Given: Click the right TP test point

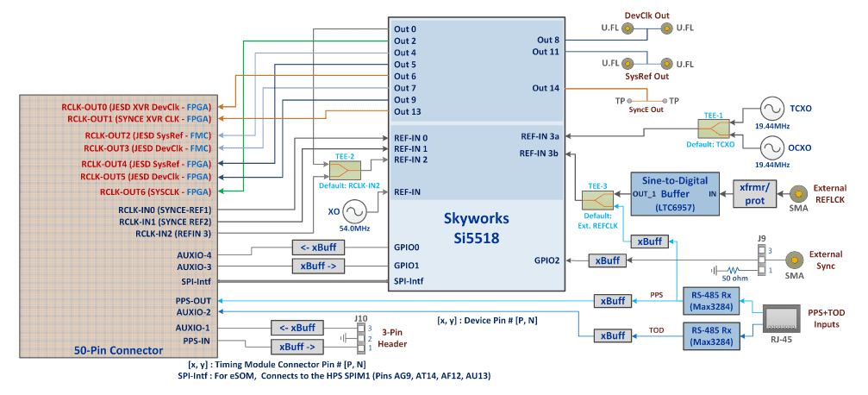Looking at the screenshot, I should [x=665, y=100].
